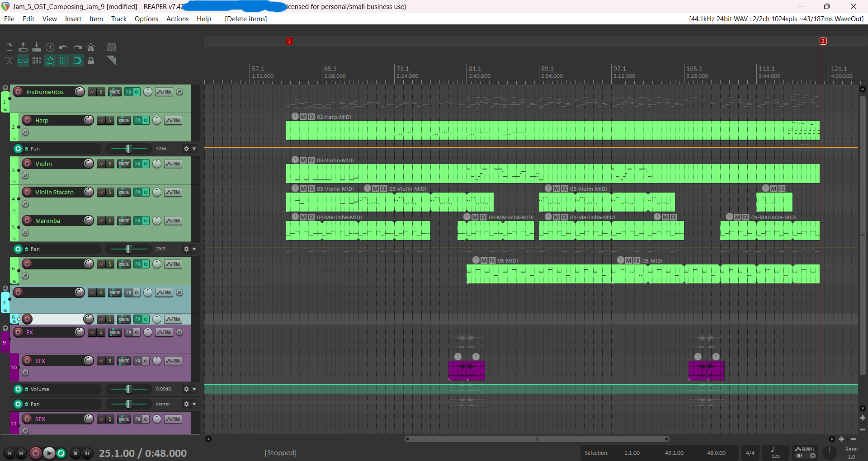Open FX chain on Marimba track
Image resolution: width=868 pixels, height=461 pixels.
pyautogui.click(x=138, y=221)
